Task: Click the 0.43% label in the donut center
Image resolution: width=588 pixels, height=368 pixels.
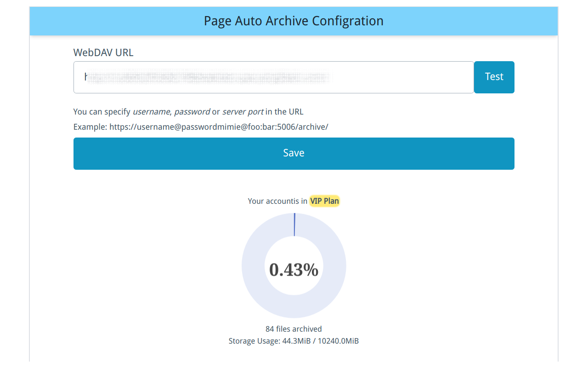Action: click(294, 270)
